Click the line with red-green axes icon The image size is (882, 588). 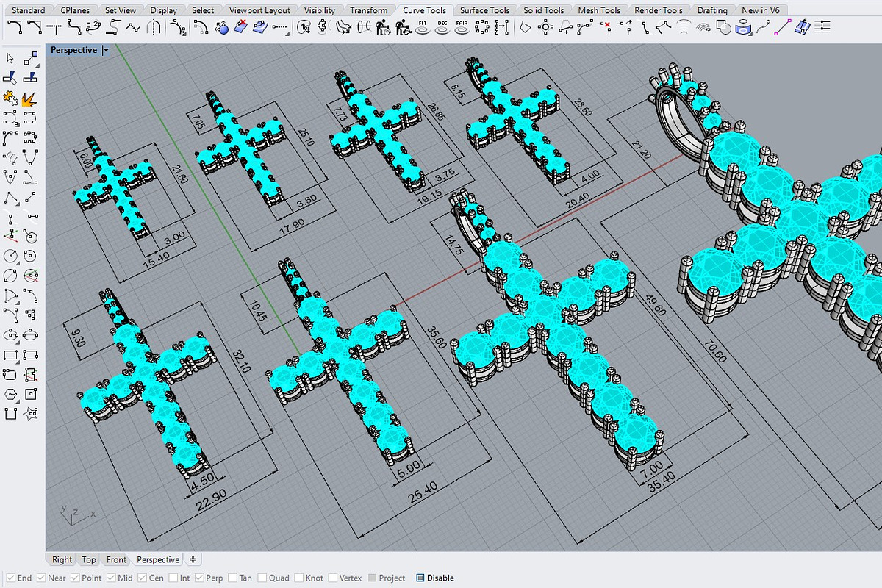click(11, 237)
